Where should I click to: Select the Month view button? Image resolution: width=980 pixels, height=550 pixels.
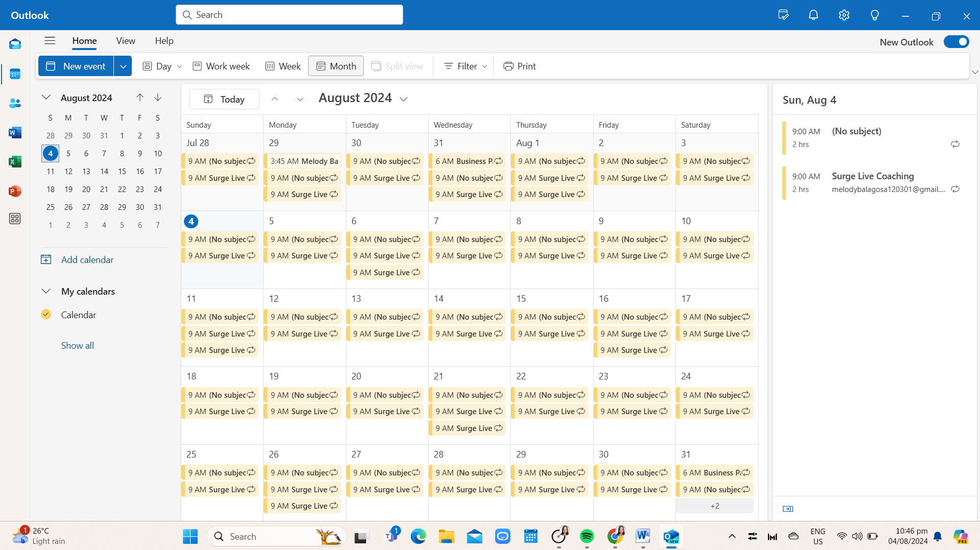(x=336, y=66)
